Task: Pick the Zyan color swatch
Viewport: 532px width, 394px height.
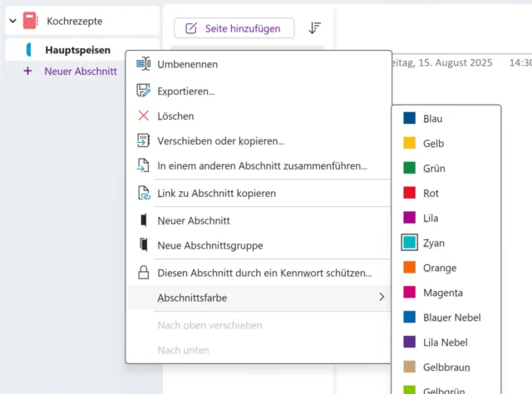Action: coord(409,243)
